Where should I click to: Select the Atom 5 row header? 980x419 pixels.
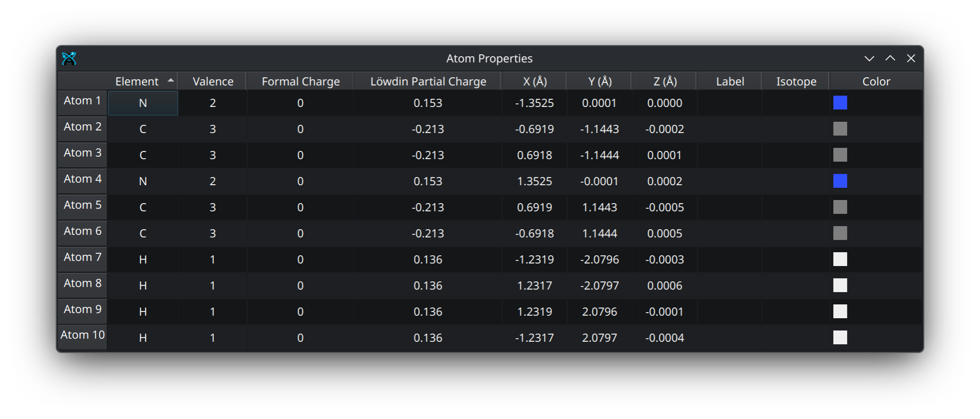(82, 207)
